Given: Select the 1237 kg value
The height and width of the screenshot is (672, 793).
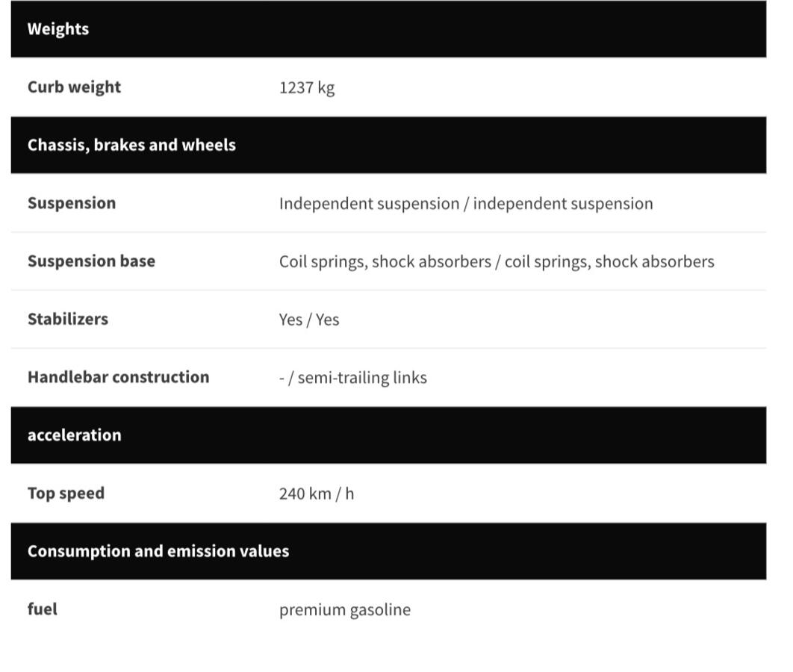Looking at the screenshot, I should [x=307, y=88].
